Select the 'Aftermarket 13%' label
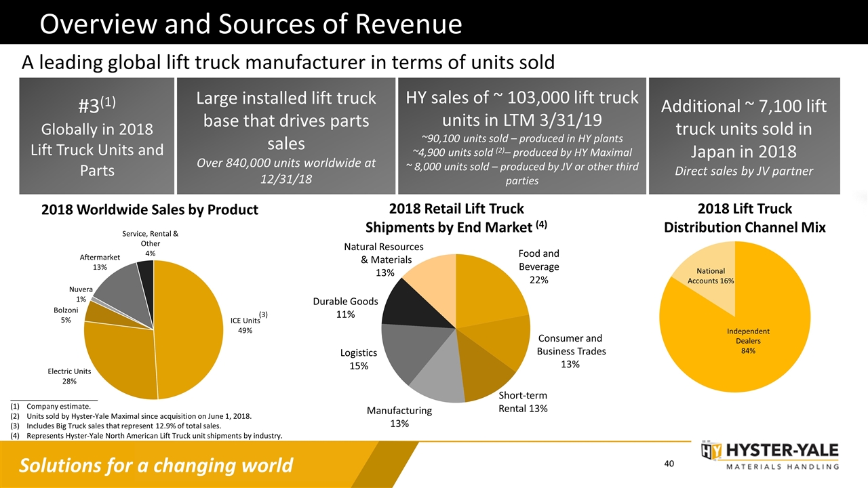Viewport: 868px width, 488px height. coord(100,262)
